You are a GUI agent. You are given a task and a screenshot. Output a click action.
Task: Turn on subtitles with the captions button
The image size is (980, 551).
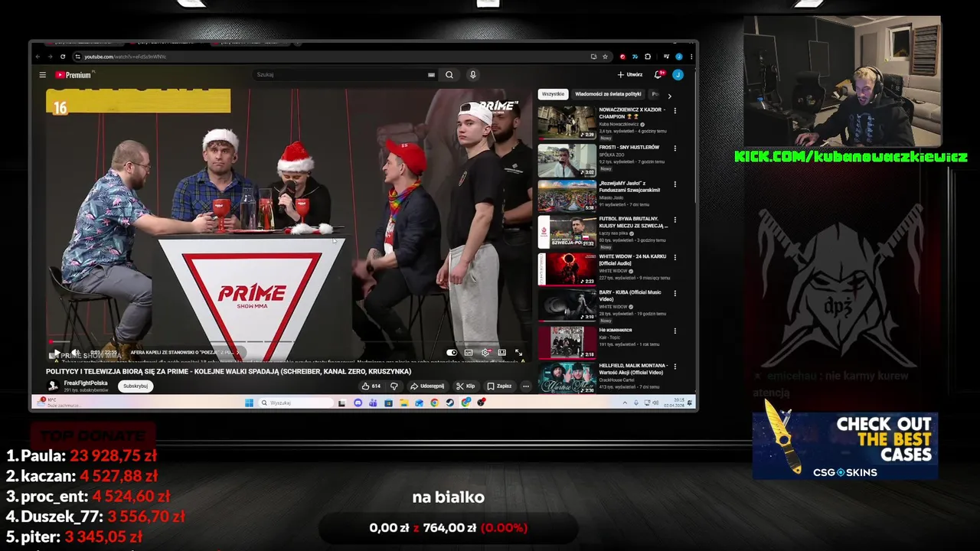[469, 353]
